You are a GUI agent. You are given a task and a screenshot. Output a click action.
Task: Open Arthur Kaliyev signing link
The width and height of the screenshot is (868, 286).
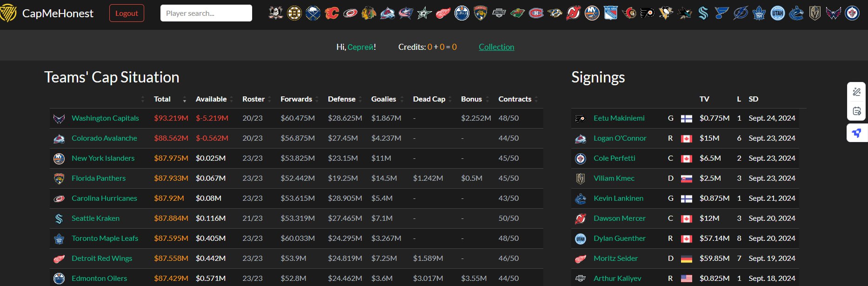(617, 279)
